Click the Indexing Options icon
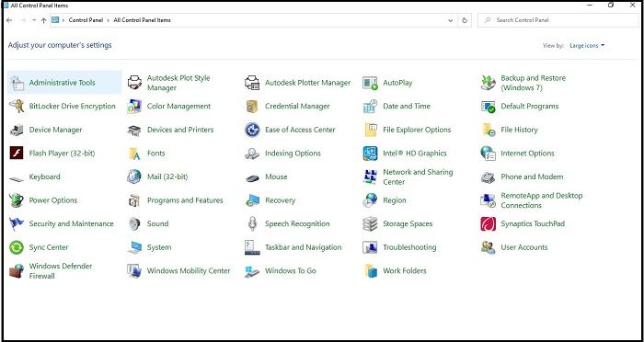644x342 pixels. (x=252, y=154)
